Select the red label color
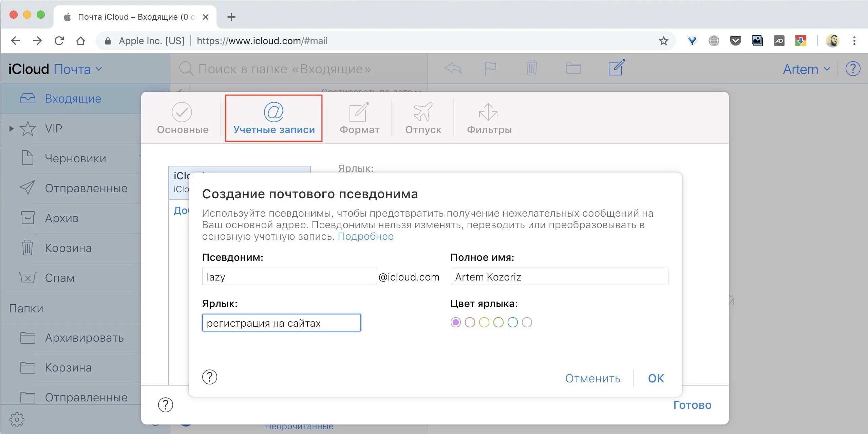 470,322
